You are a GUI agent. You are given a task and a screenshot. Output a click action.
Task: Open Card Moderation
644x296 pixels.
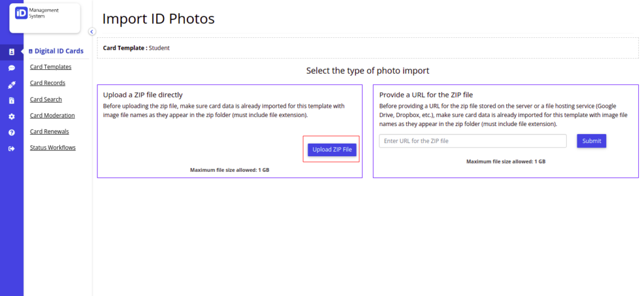click(x=52, y=115)
